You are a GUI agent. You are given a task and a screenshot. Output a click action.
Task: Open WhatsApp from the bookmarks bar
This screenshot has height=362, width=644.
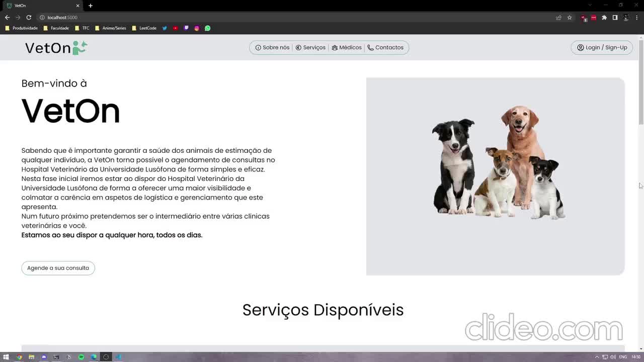[207, 28]
